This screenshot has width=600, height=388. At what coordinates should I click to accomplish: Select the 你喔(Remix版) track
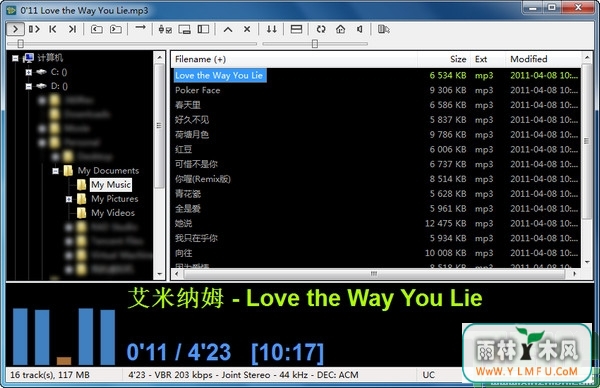pyautogui.click(x=203, y=179)
